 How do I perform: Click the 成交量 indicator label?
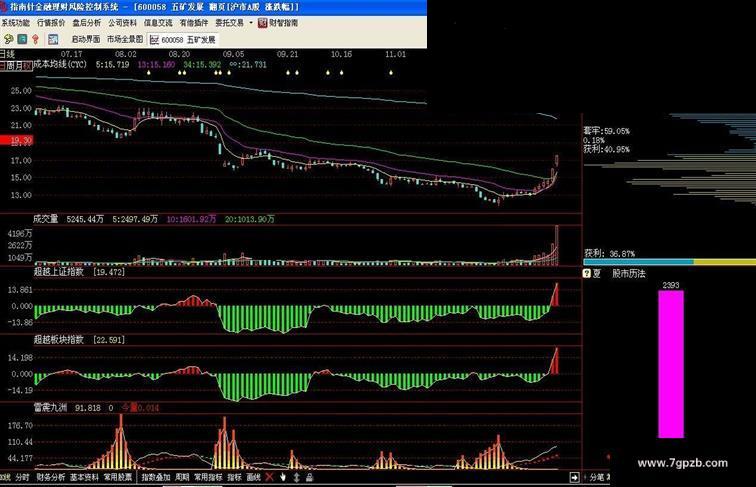(x=45, y=219)
